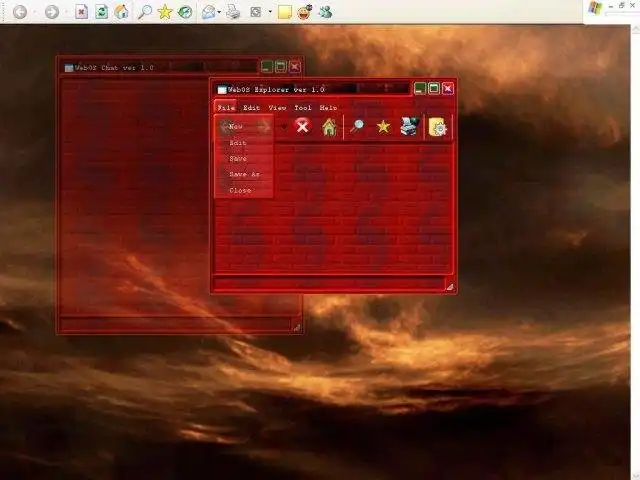This screenshot has height=480, width=640.
Task: Open settings gear icon in WebOS Explorer
Action: point(438,127)
